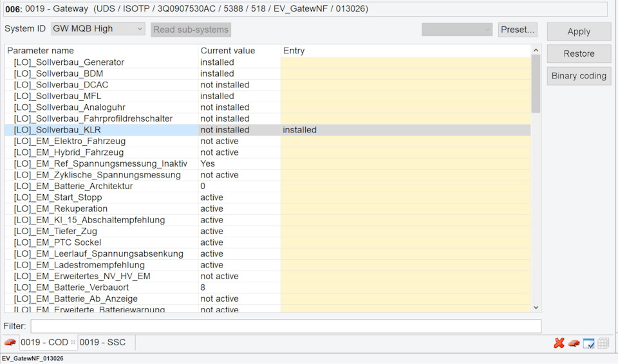Switch to the 0019 - COD tab
This screenshot has height=364, width=618.
pyautogui.click(x=44, y=342)
